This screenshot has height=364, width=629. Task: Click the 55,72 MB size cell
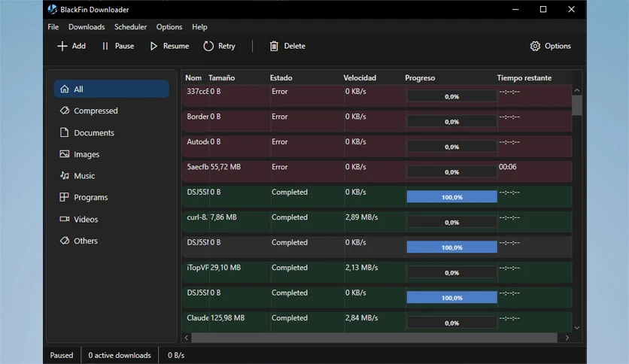pos(226,167)
